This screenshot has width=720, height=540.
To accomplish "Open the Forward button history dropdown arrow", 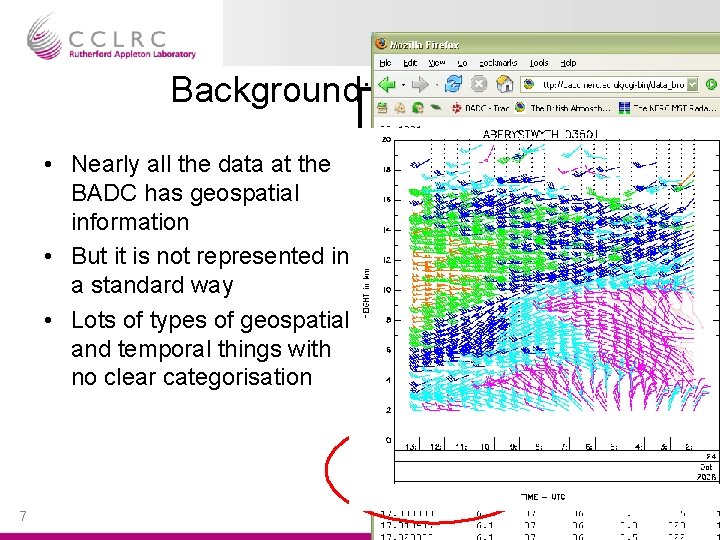I will tap(436, 85).
